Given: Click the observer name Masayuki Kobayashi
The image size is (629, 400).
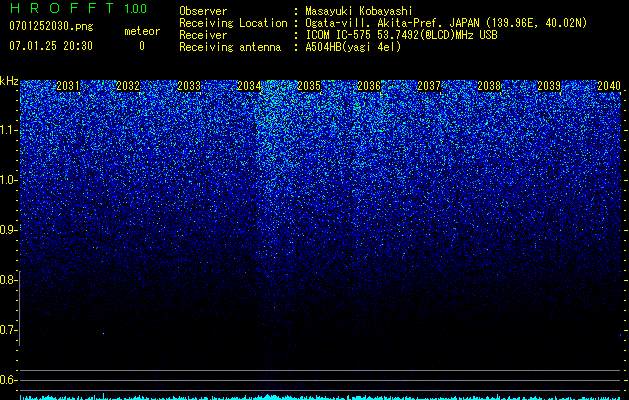Looking at the screenshot, I should click(x=359, y=11).
